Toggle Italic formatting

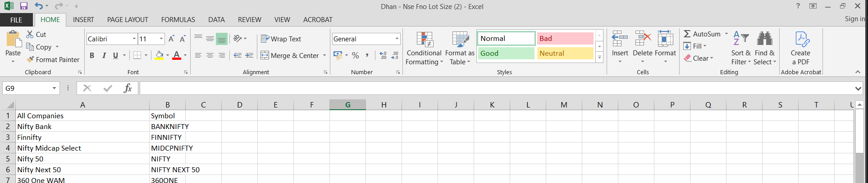[x=104, y=55]
